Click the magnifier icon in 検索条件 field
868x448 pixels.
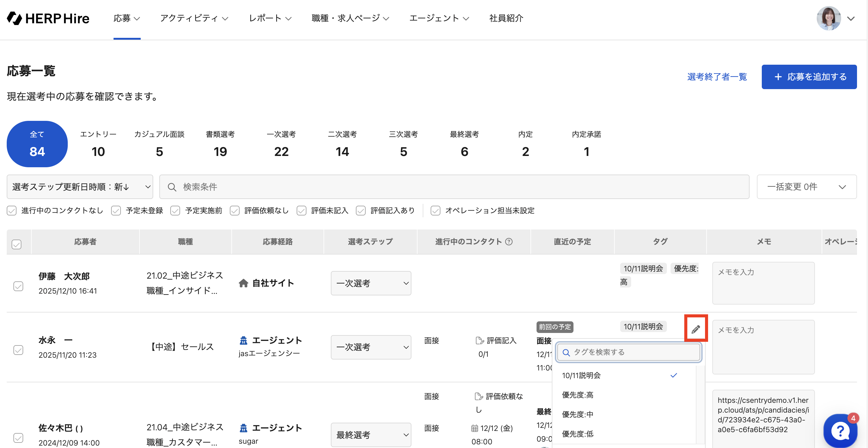pyautogui.click(x=172, y=187)
